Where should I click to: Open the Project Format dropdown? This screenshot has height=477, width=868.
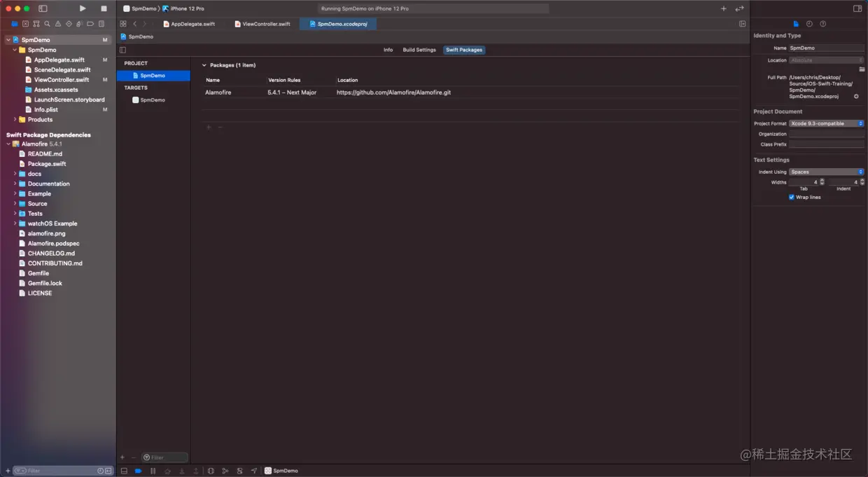827,123
